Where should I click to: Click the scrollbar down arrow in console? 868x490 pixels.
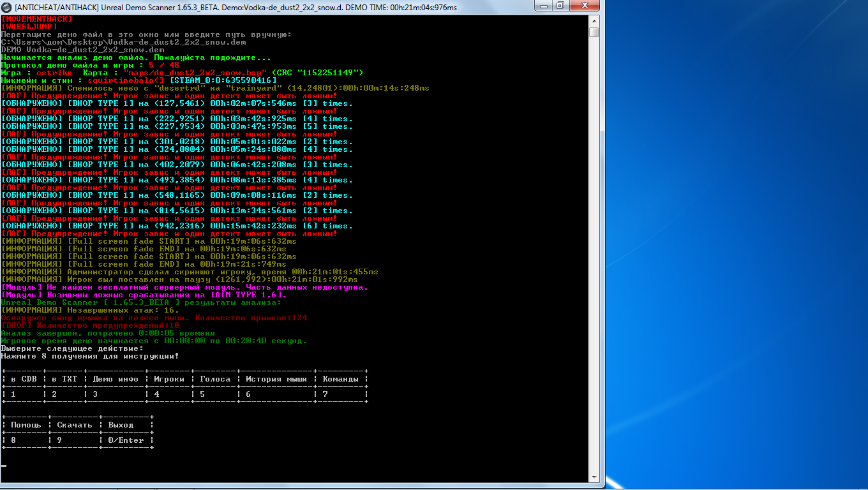tap(594, 477)
